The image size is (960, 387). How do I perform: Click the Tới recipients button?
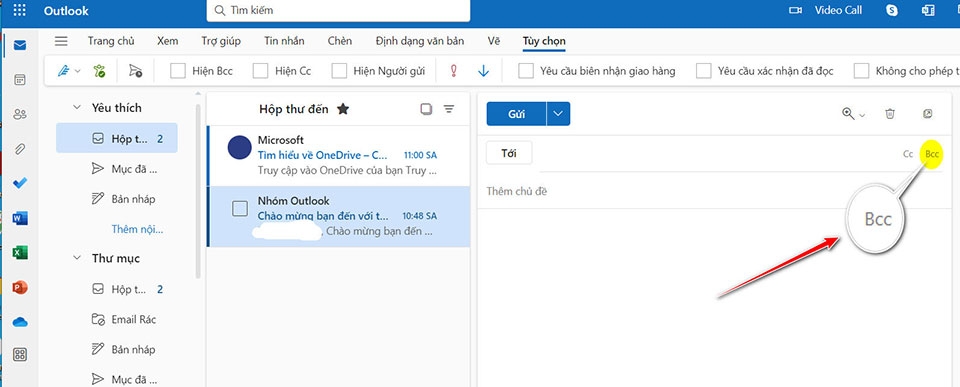(509, 153)
